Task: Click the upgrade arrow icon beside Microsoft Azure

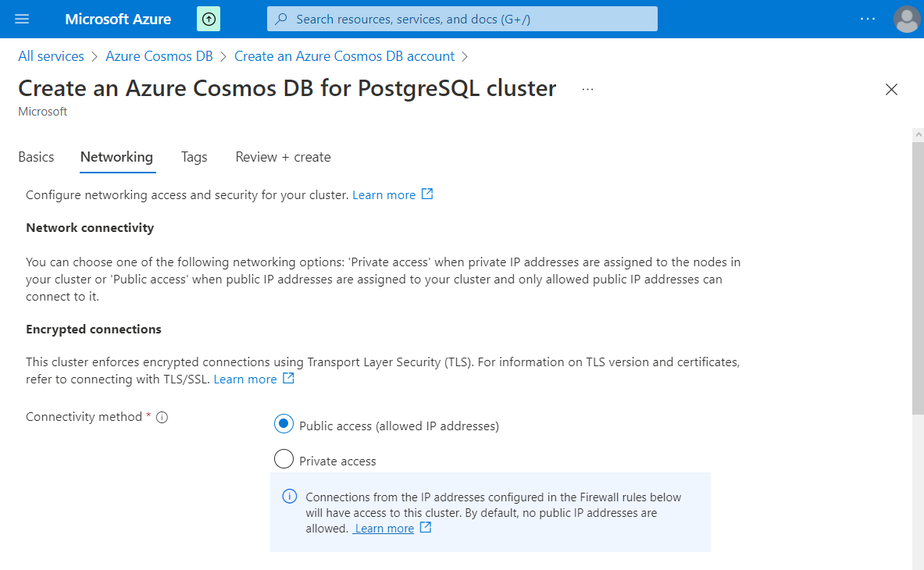Action: 209,19
